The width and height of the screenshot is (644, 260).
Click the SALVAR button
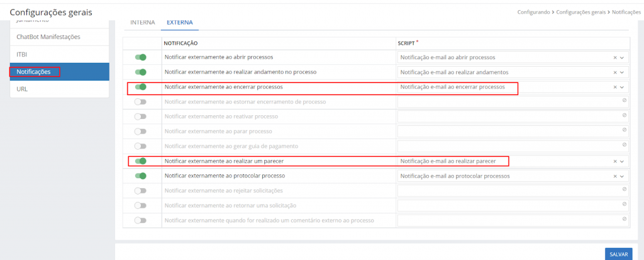point(618,254)
